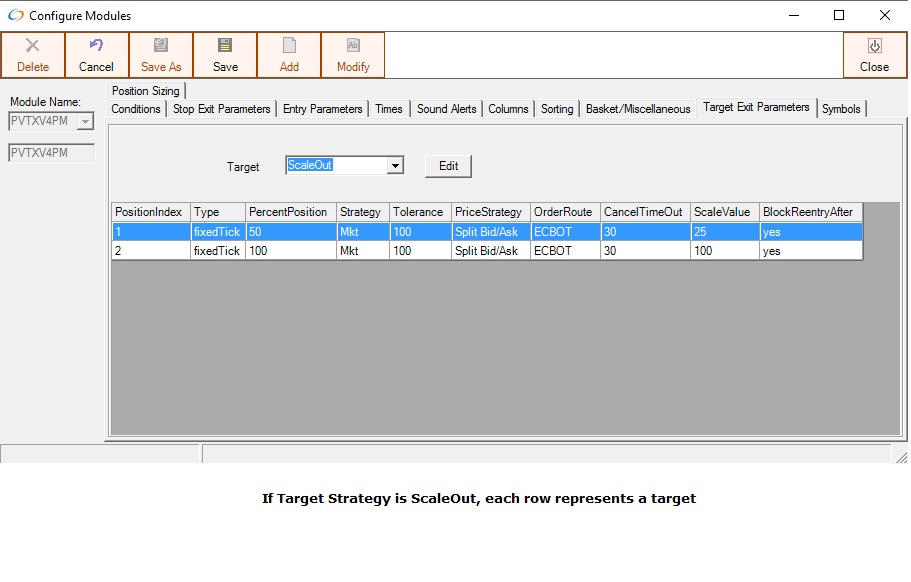Click the Save As toolbar icon
911x582 pixels.
(161, 46)
